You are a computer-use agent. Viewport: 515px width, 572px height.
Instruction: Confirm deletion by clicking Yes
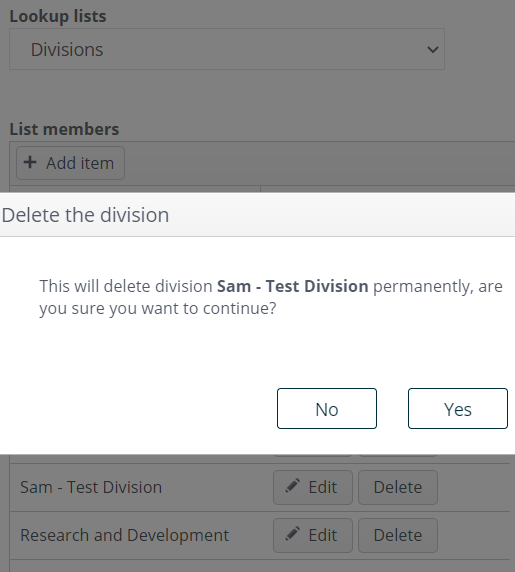tap(458, 409)
